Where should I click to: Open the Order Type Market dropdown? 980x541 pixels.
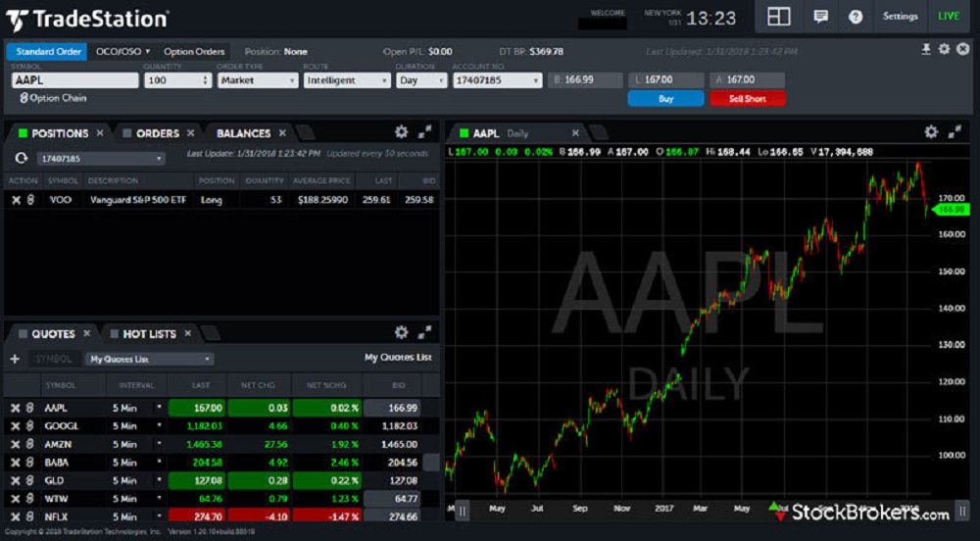[257, 80]
